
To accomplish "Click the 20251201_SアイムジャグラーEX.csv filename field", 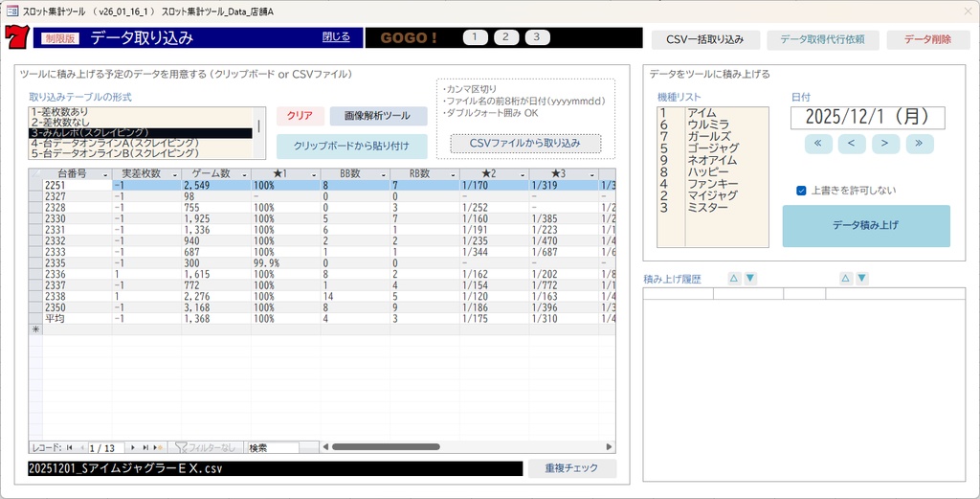I will click(x=275, y=468).
